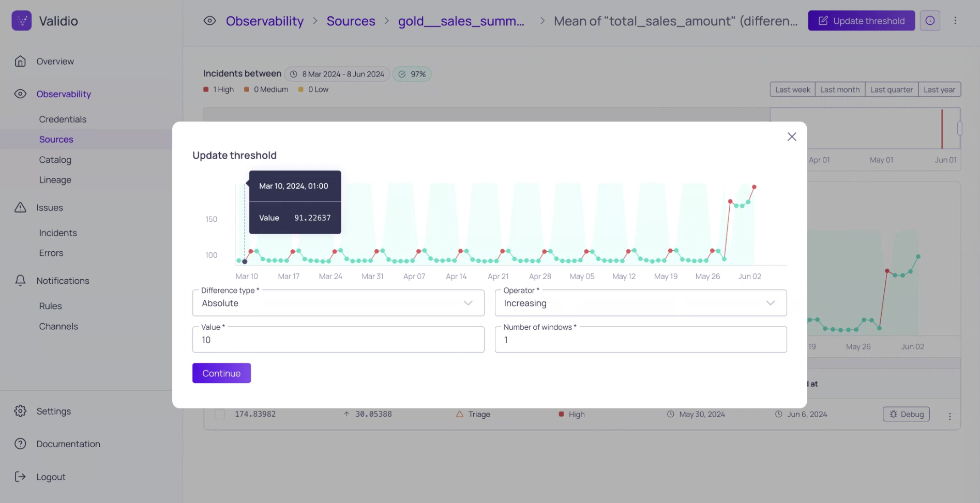
Task: Open the row actions three-dot menu
Action: (x=949, y=416)
